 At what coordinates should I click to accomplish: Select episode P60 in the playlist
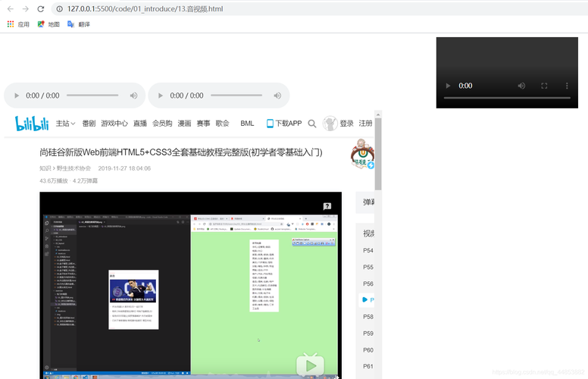tap(368, 350)
